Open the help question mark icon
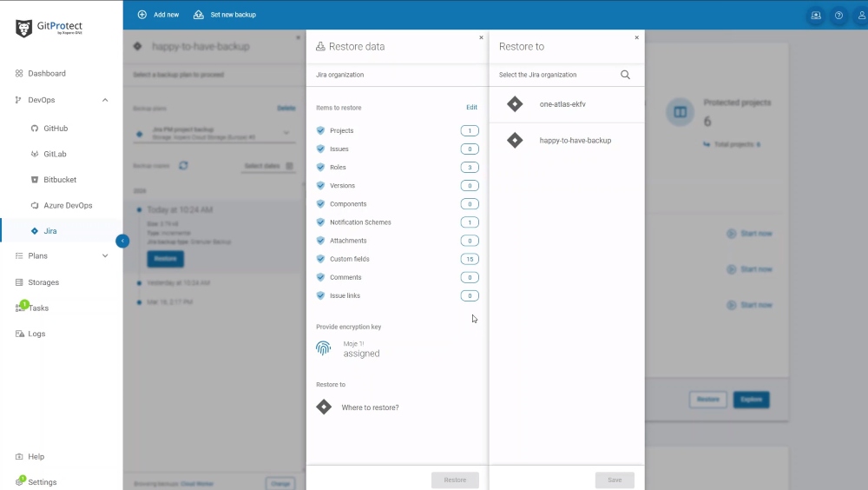This screenshot has width=868, height=490. pos(838,16)
